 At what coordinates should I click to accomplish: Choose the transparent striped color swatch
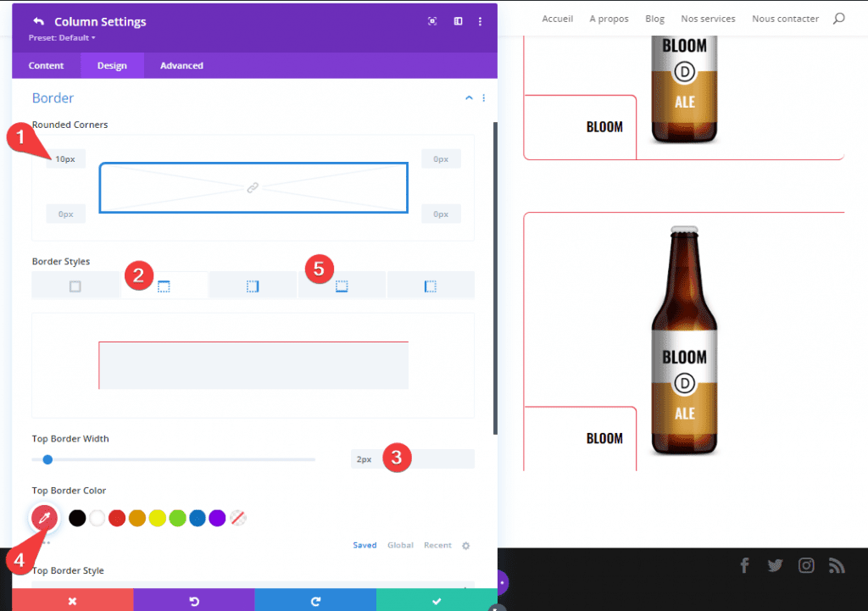(x=238, y=518)
